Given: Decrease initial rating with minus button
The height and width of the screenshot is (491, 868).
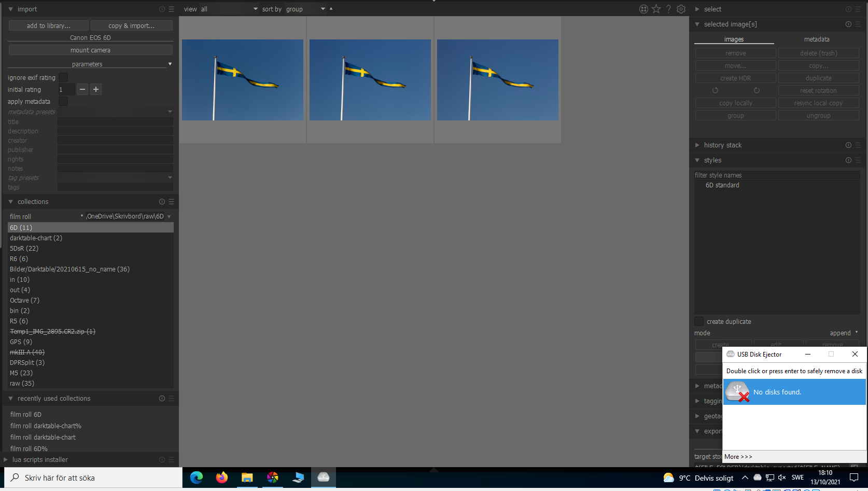Looking at the screenshot, I should click(82, 89).
